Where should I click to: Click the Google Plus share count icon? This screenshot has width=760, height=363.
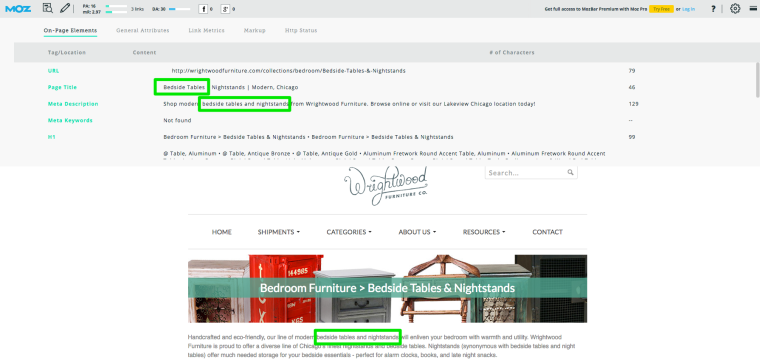point(225,8)
